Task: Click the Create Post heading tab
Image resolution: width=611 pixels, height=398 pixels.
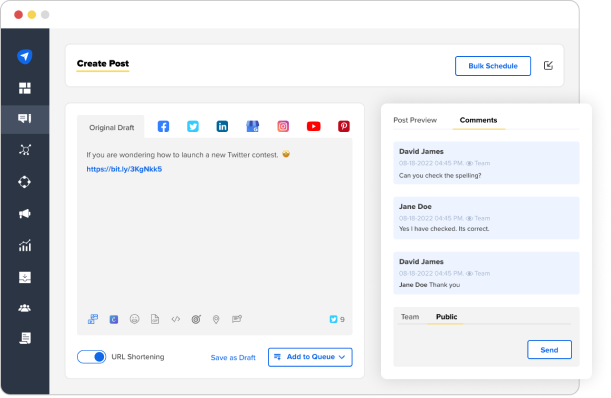Action: (x=103, y=64)
